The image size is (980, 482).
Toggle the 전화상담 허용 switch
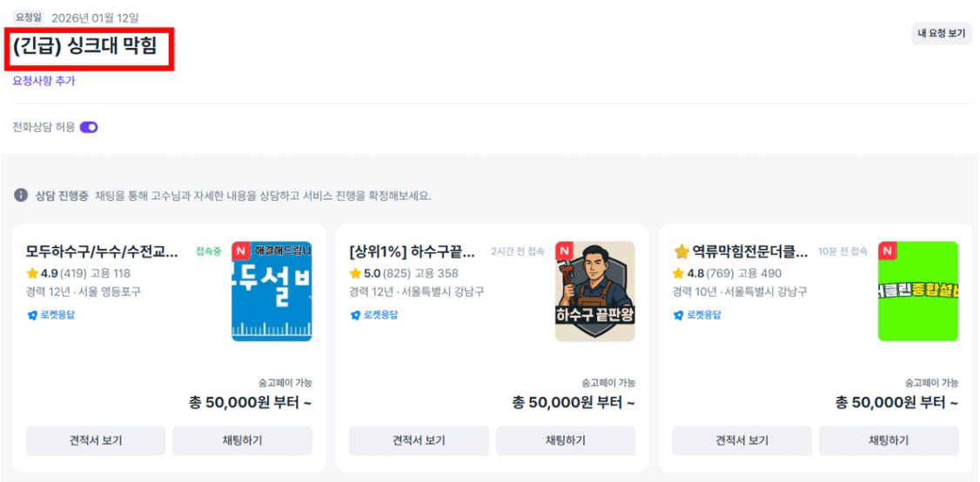89,127
